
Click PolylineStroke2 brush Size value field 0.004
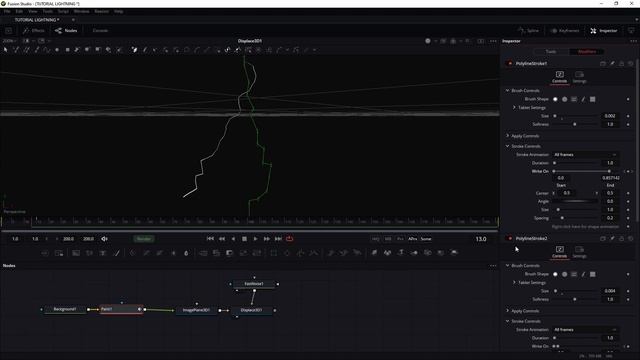click(x=610, y=291)
